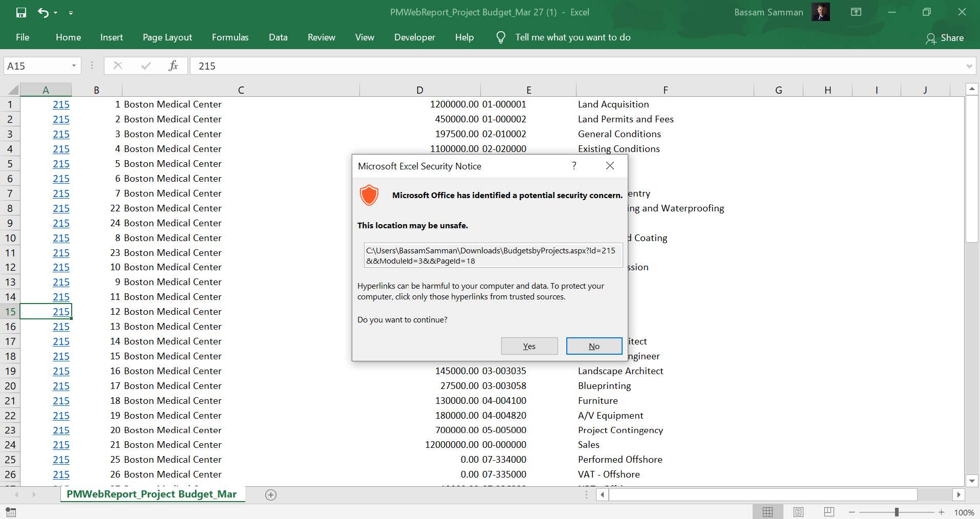Switch to Page Break Preview icon

[829, 512]
